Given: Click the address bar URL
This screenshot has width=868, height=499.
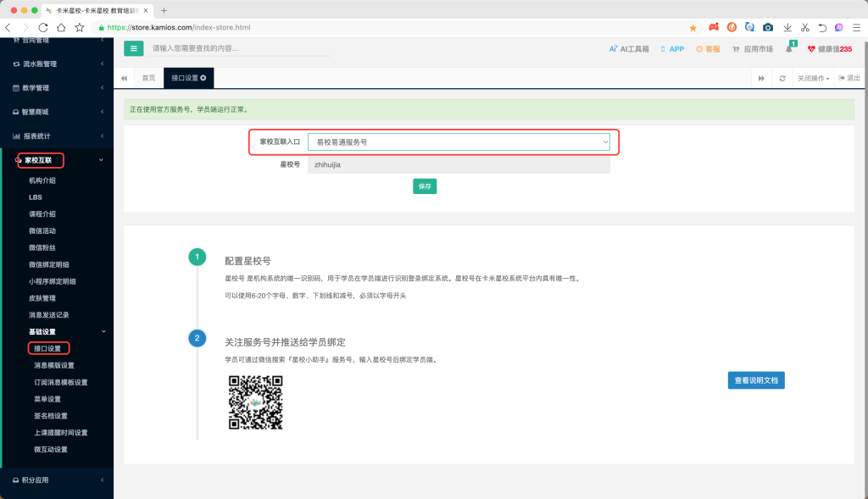Looking at the screenshot, I should pyautogui.click(x=179, y=27).
